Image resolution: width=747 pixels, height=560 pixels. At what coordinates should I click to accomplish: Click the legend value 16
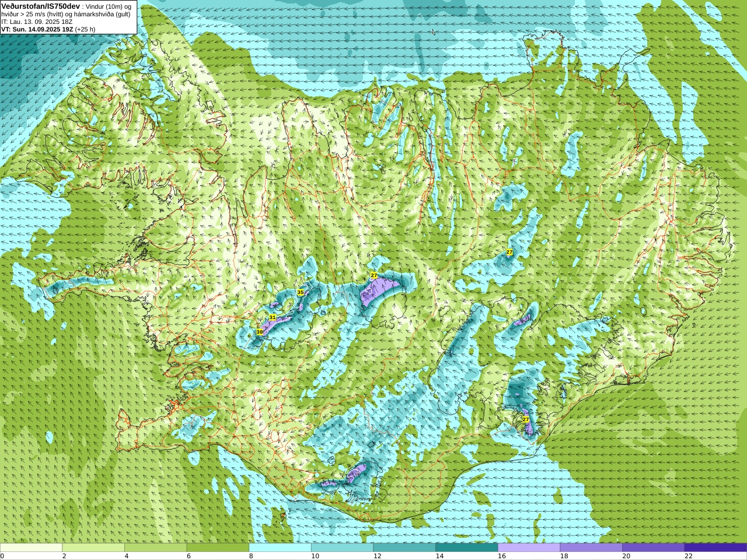(x=502, y=556)
